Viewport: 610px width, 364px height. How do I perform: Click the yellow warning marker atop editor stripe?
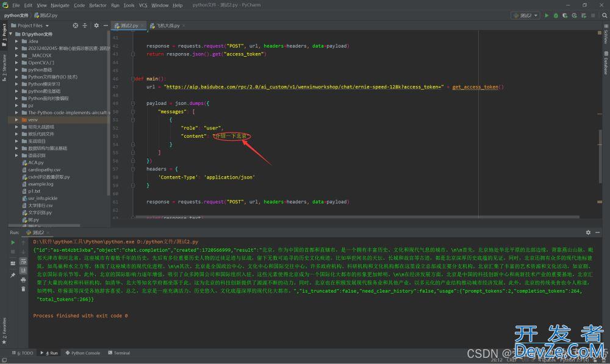(600, 33)
